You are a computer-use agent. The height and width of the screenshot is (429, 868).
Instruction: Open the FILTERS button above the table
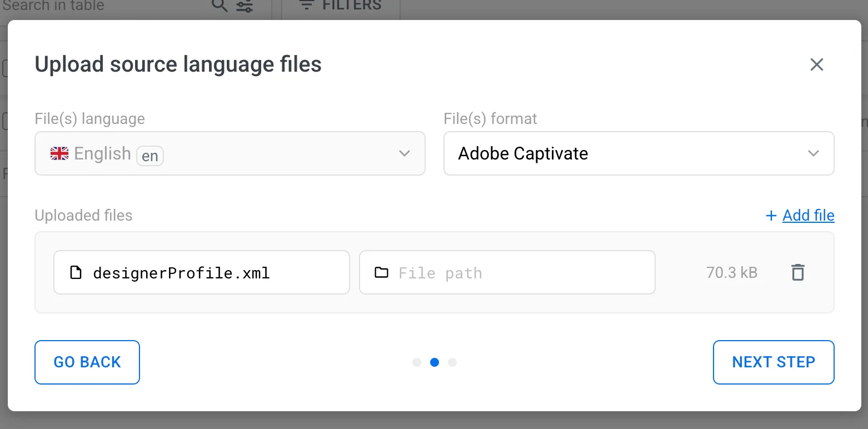click(341, 6)
